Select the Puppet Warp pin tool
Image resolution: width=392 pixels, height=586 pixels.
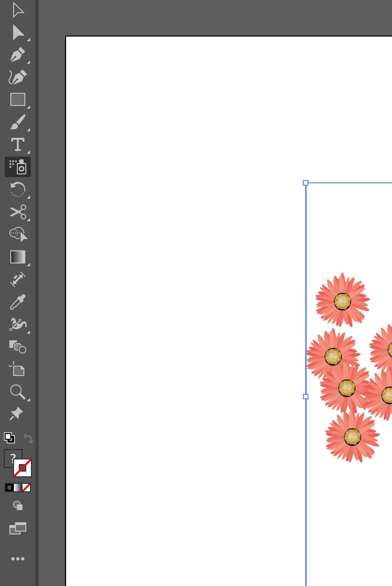point(16,413)
